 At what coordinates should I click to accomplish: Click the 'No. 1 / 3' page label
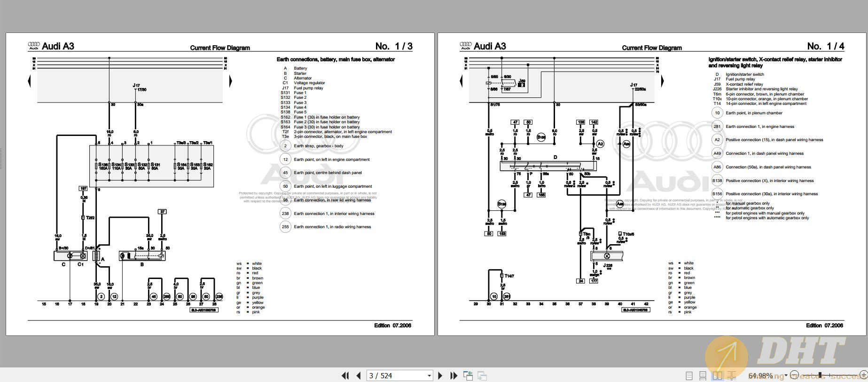[x=394, y=46]
